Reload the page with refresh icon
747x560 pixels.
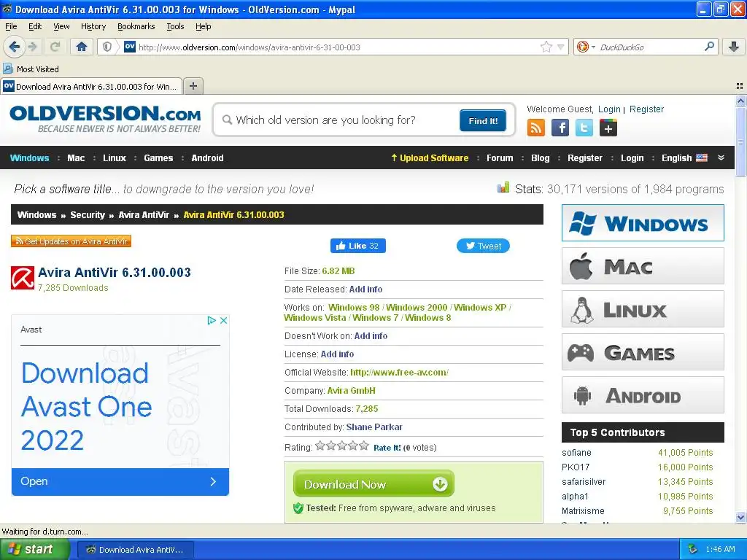click(55, 47)
